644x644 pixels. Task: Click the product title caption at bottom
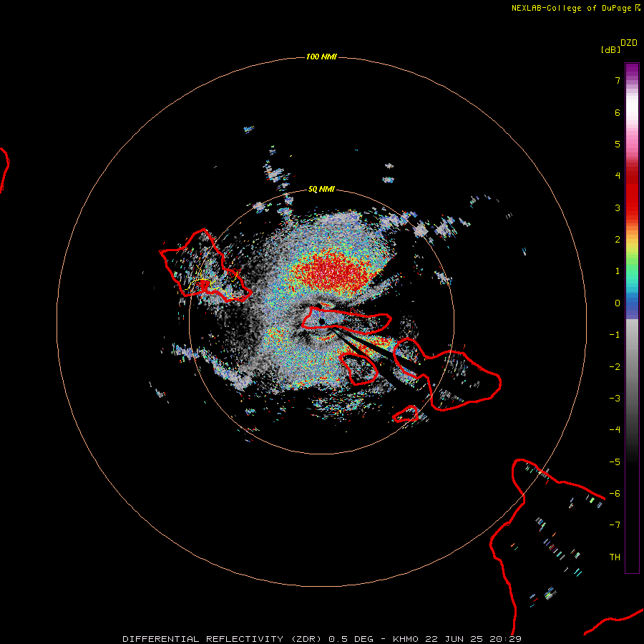tap(322, 639)
